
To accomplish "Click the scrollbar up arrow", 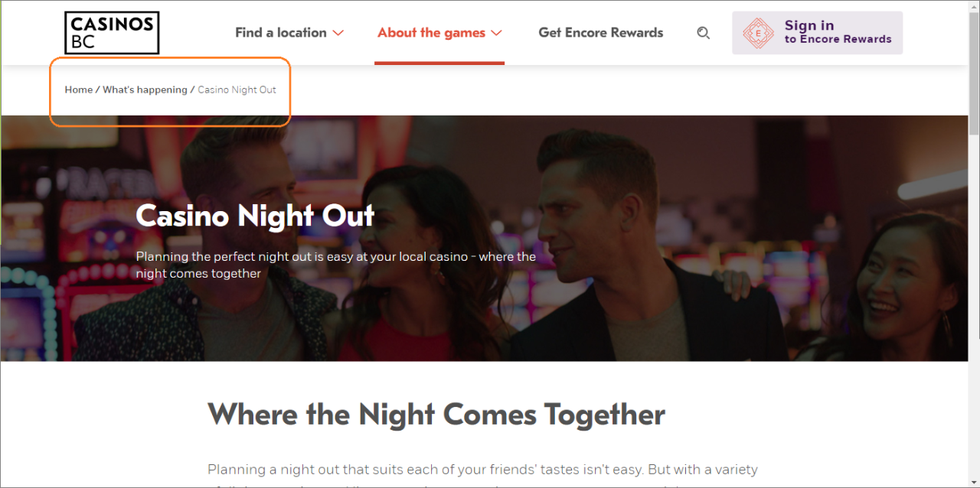I will point(974,5).
